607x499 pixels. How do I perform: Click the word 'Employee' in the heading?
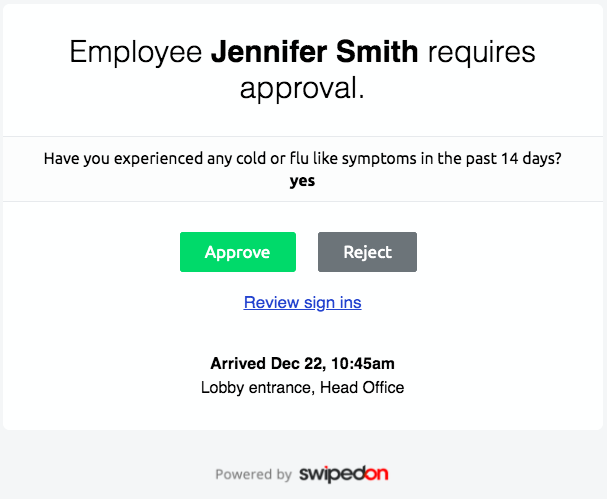pyautogui.click(x=135, y=53)
